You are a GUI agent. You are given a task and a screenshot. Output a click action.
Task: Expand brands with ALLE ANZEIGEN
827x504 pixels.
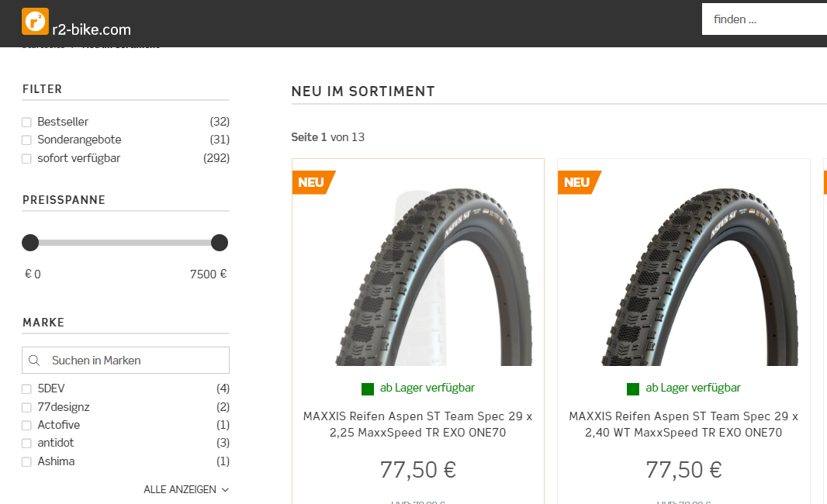coord(179,490)
